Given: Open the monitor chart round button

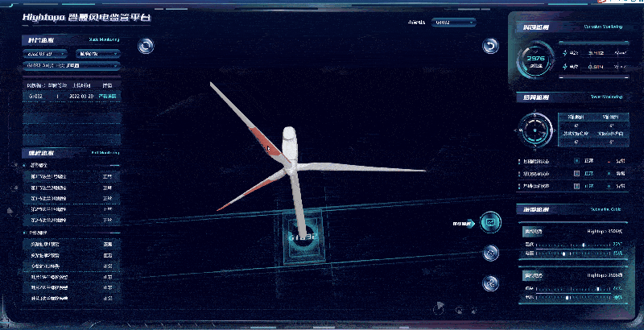Looking at the screenshot, I should pyautogui.click(x=490, y=222).
